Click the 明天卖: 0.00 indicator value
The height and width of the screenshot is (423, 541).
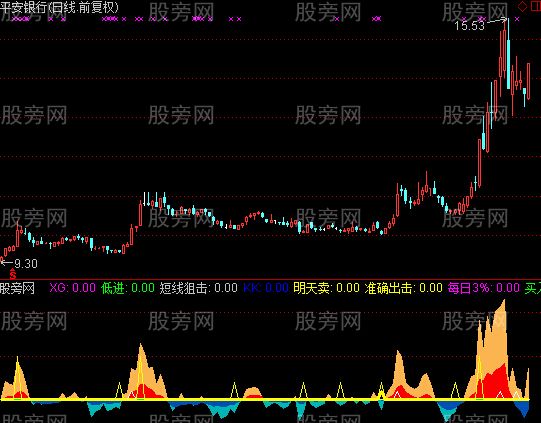coord(326,288)
